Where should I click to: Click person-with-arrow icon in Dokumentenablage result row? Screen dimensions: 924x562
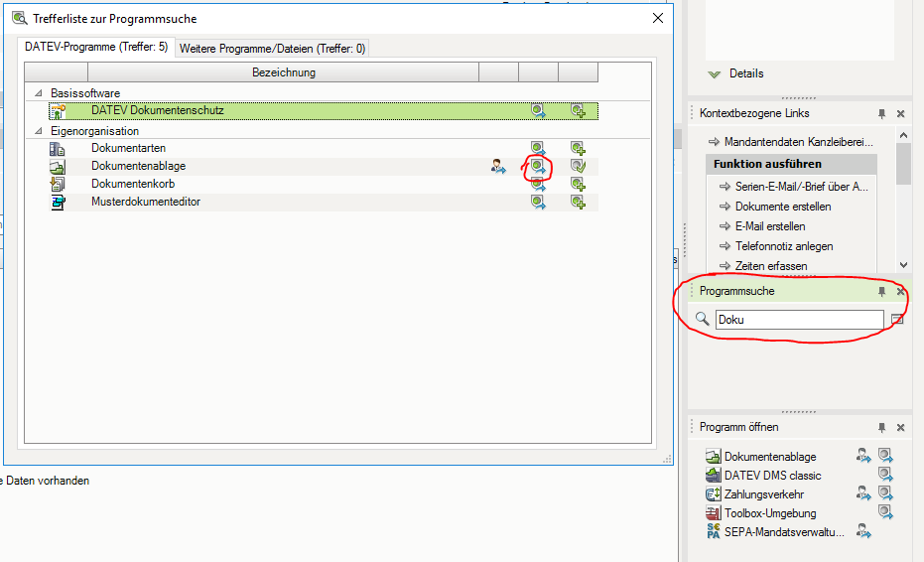[x=498, y=166]
